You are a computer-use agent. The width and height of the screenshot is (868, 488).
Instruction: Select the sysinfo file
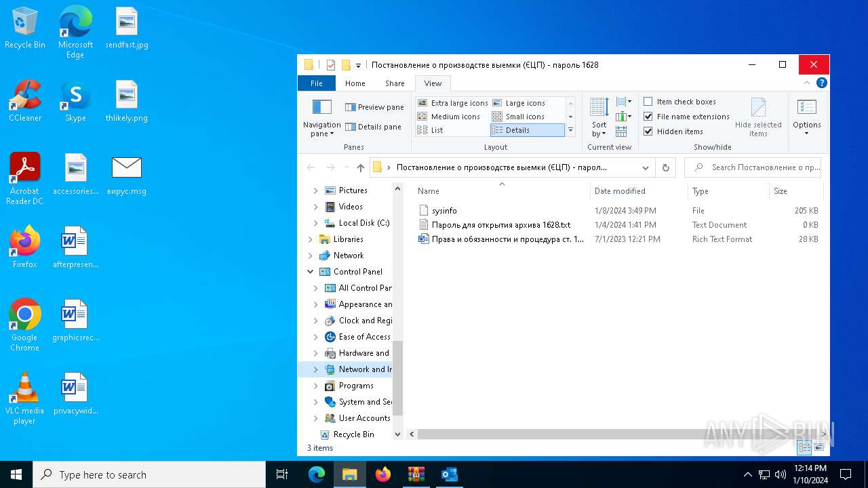click(444, 211)
